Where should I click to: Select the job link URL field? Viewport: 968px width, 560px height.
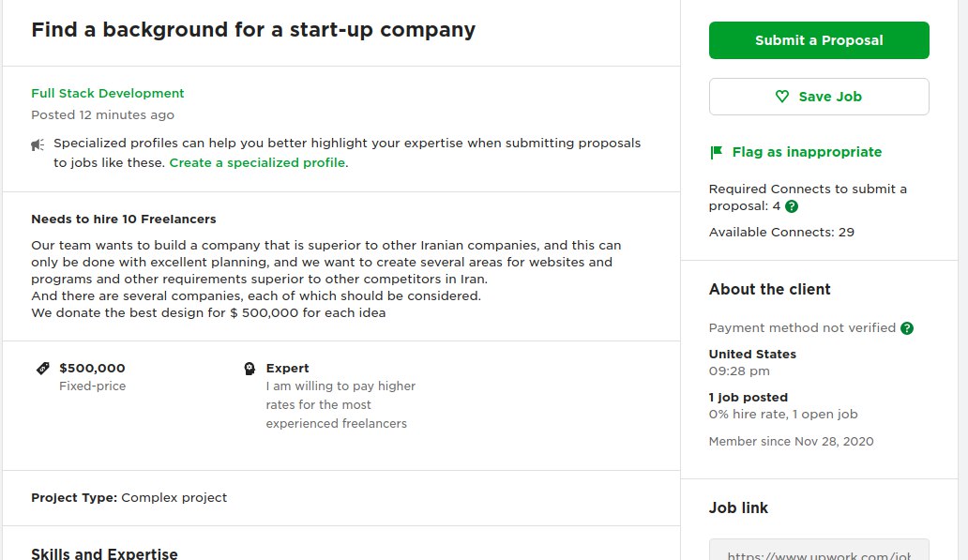(819, 550)
